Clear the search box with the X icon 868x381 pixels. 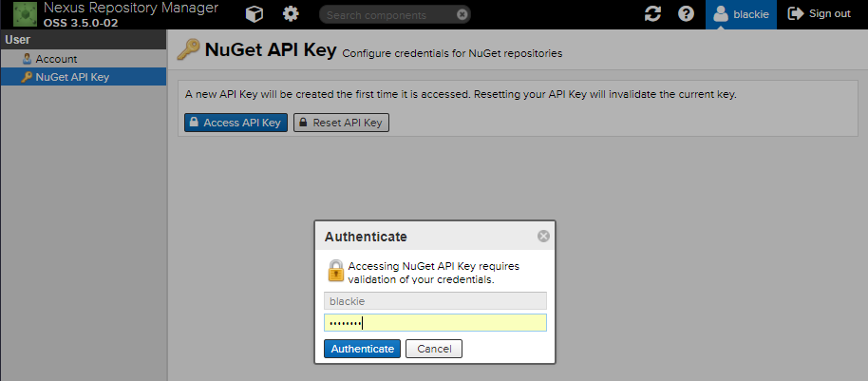[462, 14]
